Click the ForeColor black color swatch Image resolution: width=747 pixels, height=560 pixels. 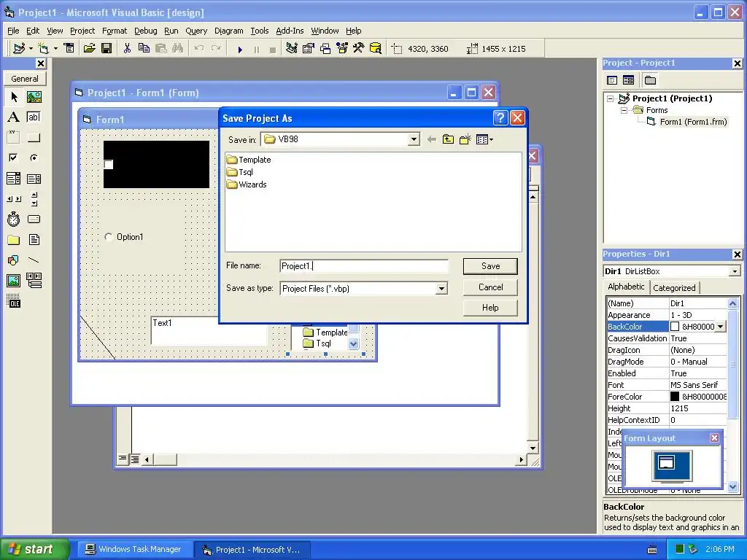[x=675, y=397]
